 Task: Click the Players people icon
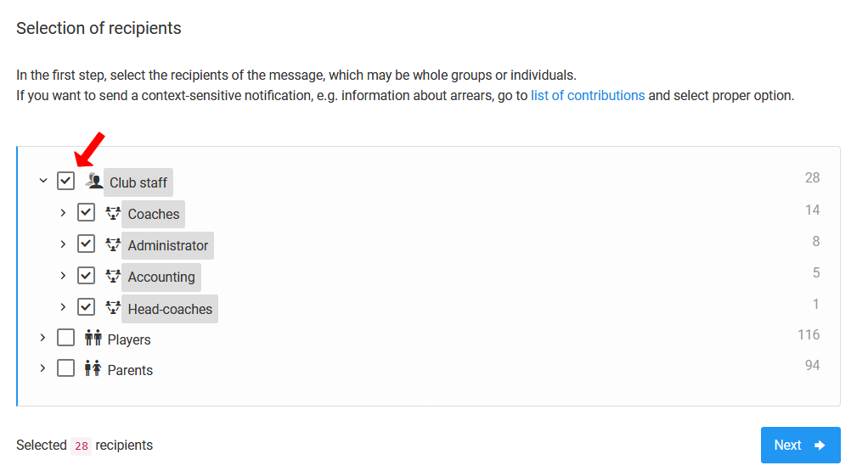[x=93, y=338]
